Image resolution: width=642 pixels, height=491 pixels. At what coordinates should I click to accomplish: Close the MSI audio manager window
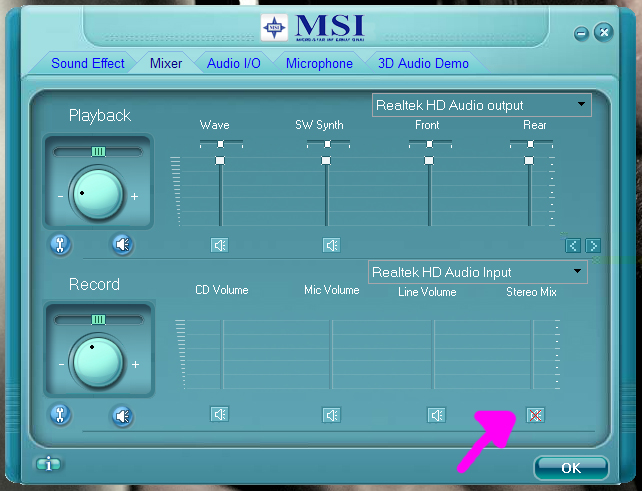604,32
